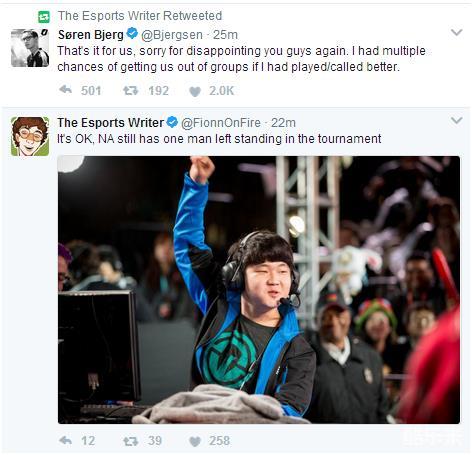The image size is (472, 455).
Task: Click verified badge next to The Esports Writer
Action: pyautogui.click(x=172, y=122)
